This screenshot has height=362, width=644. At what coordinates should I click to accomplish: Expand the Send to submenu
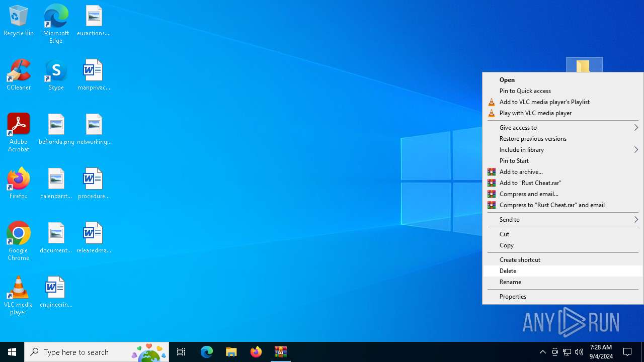563,220
